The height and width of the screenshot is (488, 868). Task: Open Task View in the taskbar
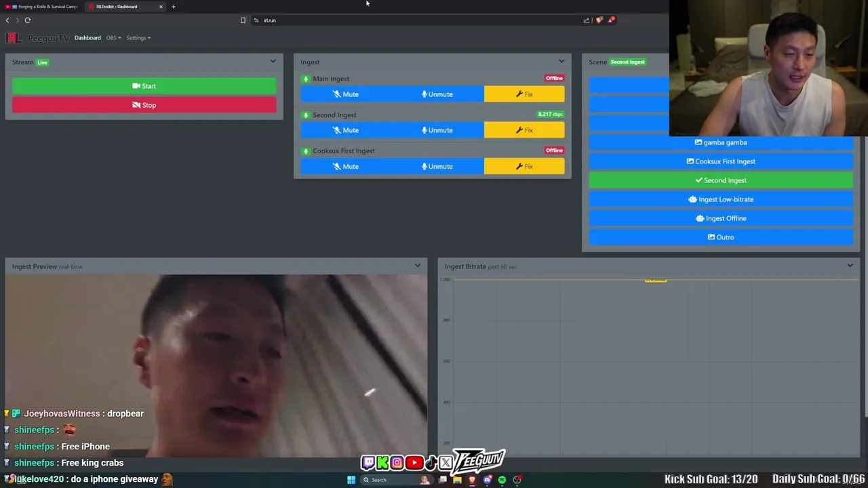(x=443, y=480)
